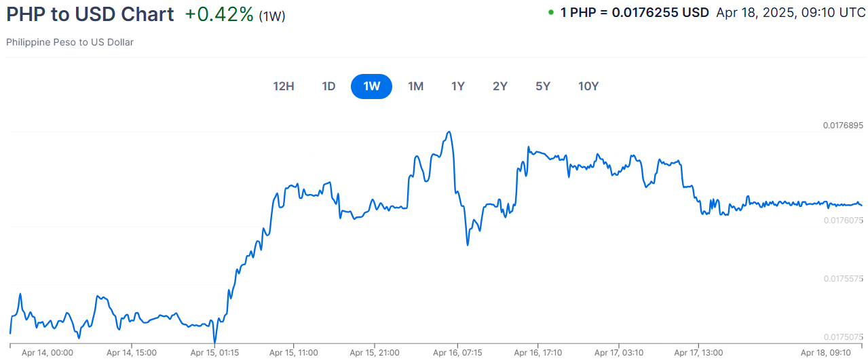Switch to the 10Y time range
This screenshot has height=363, width=868.
click(588, 86)
